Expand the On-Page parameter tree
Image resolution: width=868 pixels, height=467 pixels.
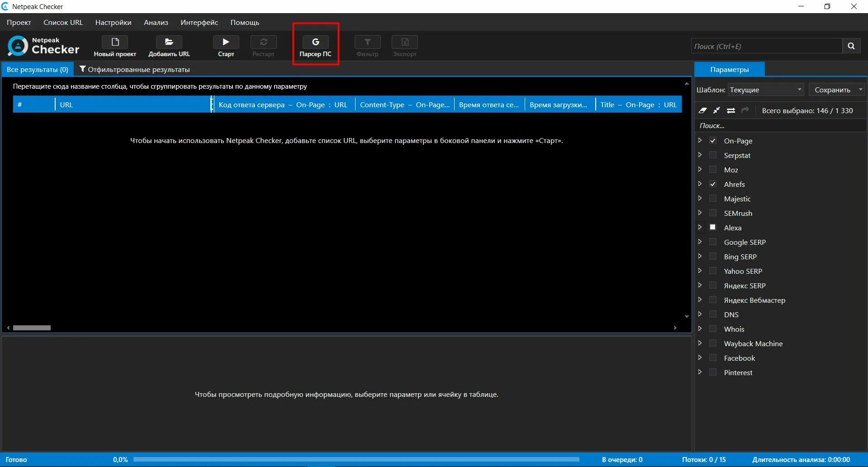(700, 140)
